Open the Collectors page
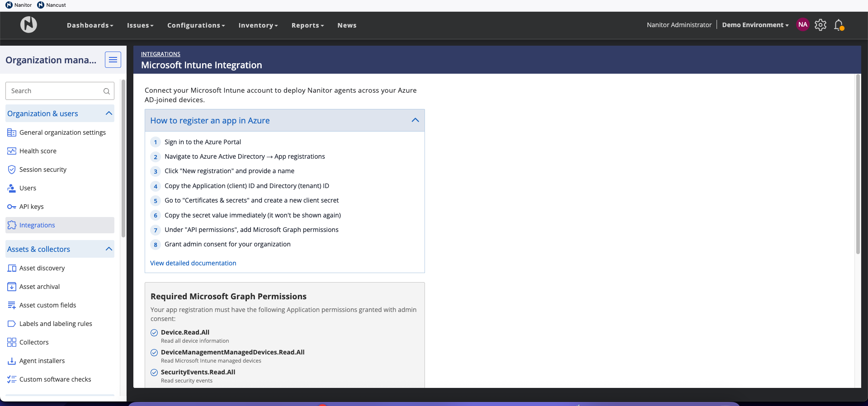868x406 pixels. 34,342
